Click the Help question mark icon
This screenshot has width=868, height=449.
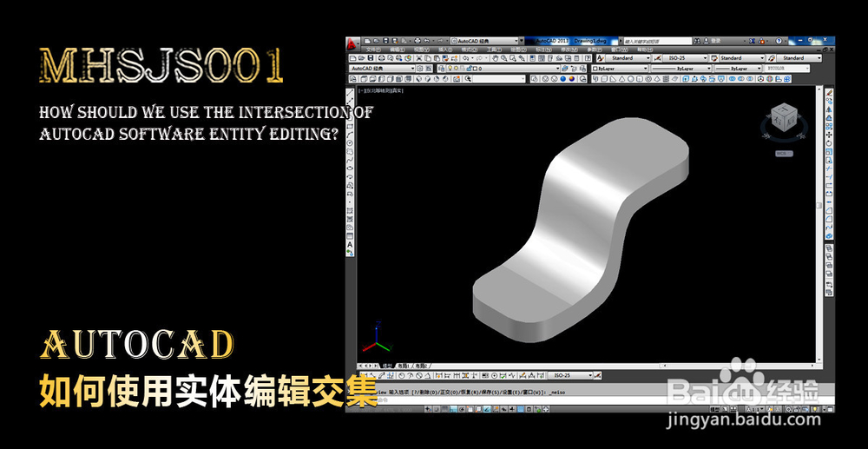click(x=779, y=41)
